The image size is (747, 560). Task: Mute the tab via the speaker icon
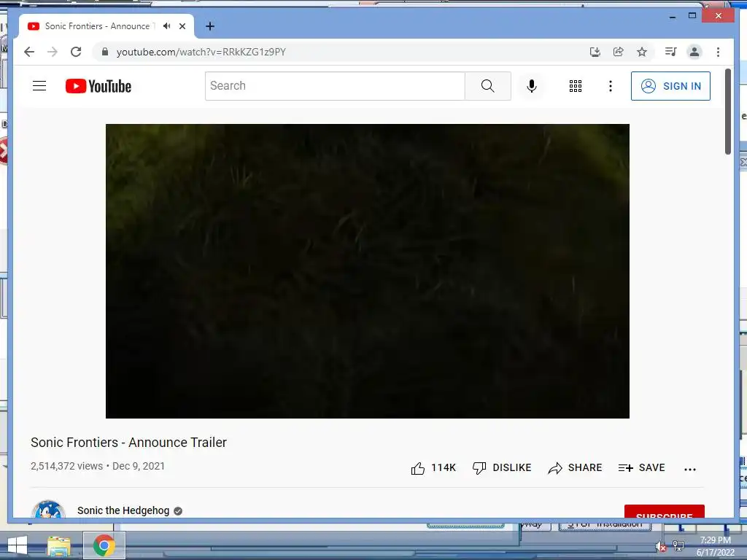pos(167,26)
